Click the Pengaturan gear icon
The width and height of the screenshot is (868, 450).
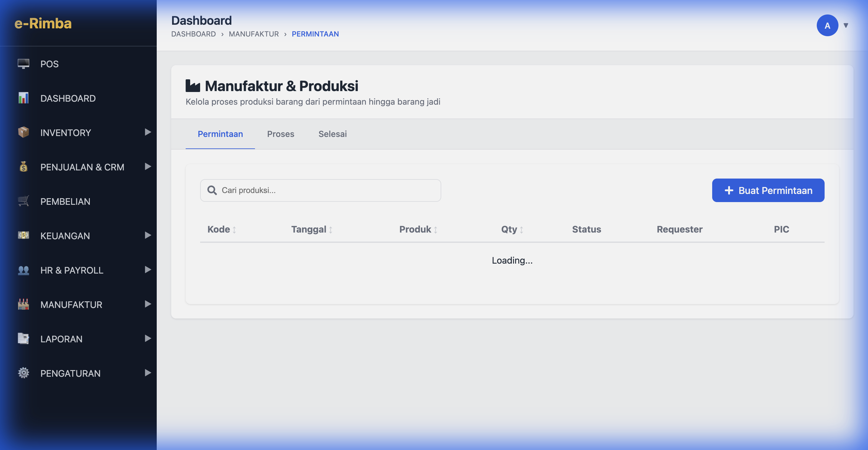tap(23, 373)
